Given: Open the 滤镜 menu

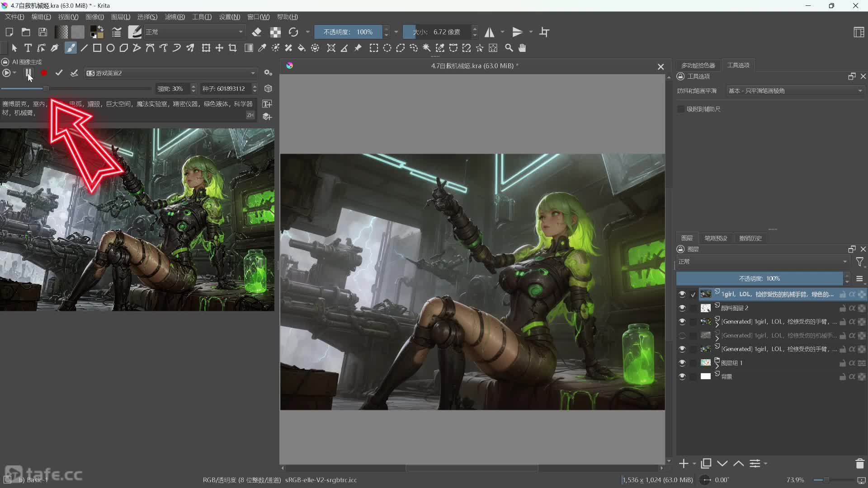Looking at the screenshot, I should [175, 17].
